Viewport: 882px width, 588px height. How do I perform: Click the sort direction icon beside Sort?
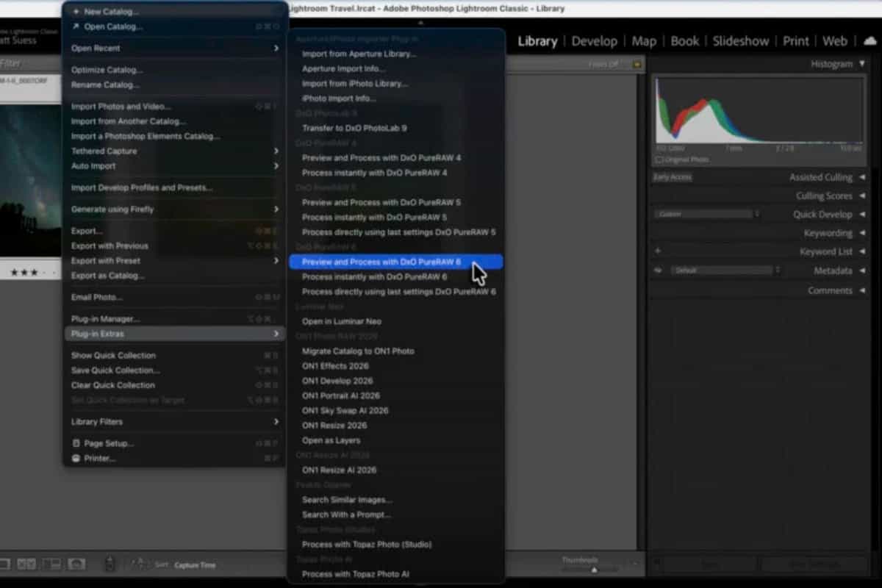click(x=140, y=564)
